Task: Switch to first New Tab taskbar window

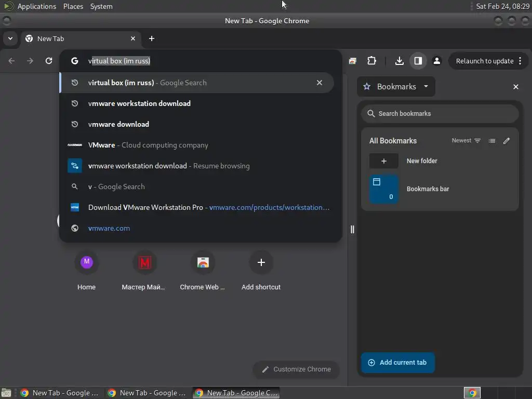Action: pyautogui.click(x=60, y=393)
